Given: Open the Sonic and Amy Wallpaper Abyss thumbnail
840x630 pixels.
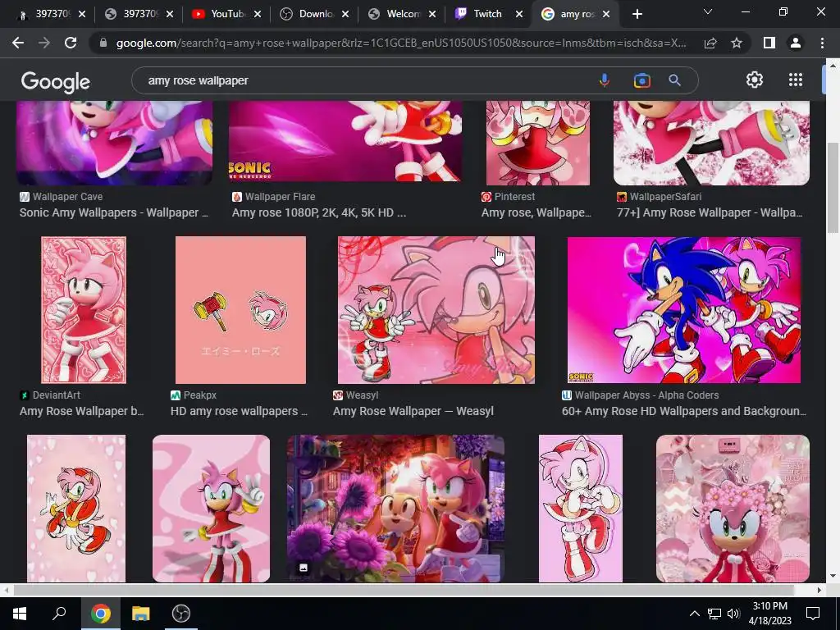Looking at the screenshot, I should tap(684, 310).
